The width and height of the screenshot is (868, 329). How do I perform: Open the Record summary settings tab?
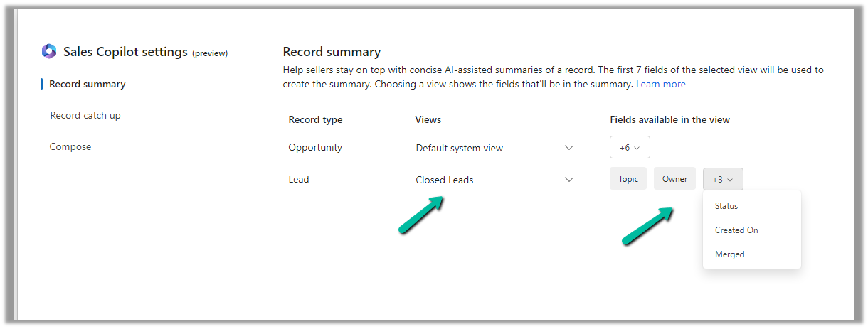tap(87, 84)
